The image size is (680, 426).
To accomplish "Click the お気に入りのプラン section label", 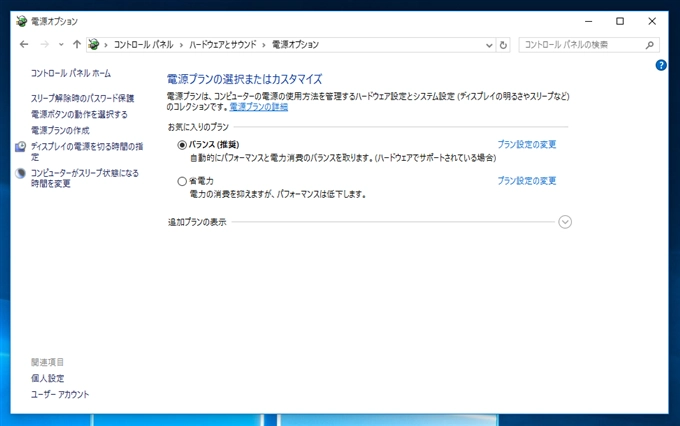I will coord(198,127).
